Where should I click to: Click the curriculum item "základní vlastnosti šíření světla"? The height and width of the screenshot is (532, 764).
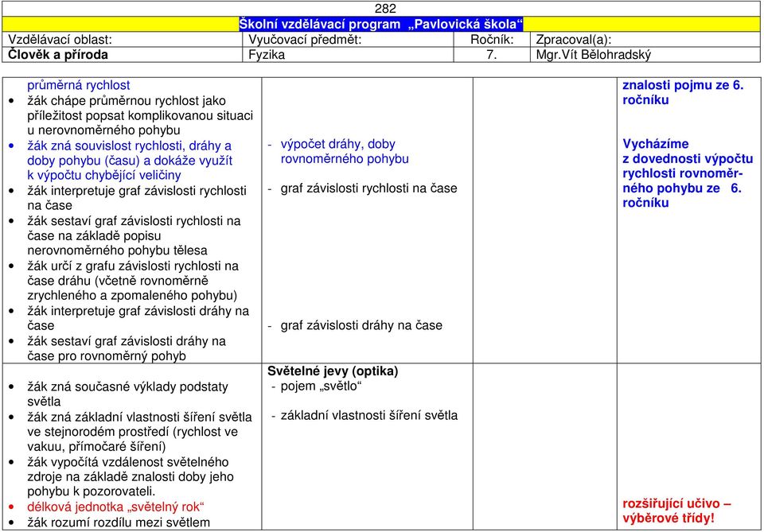[368, 415]
